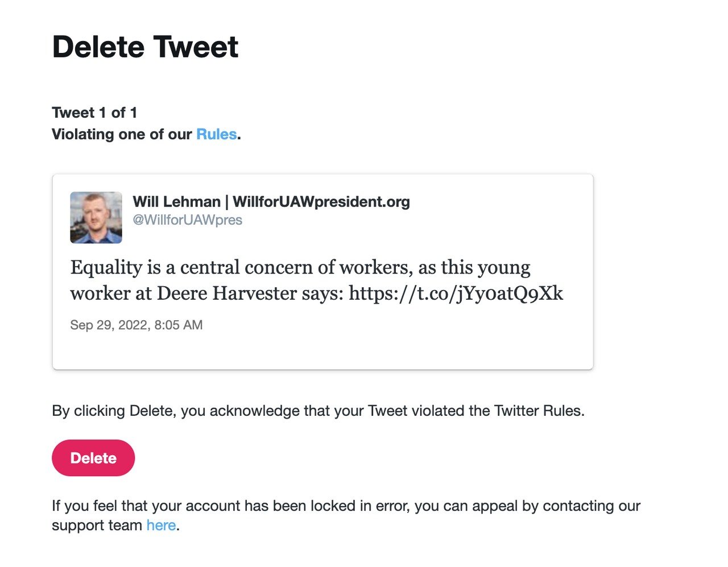
Task: Click the 'support team' text
Action: pos(97,525)
